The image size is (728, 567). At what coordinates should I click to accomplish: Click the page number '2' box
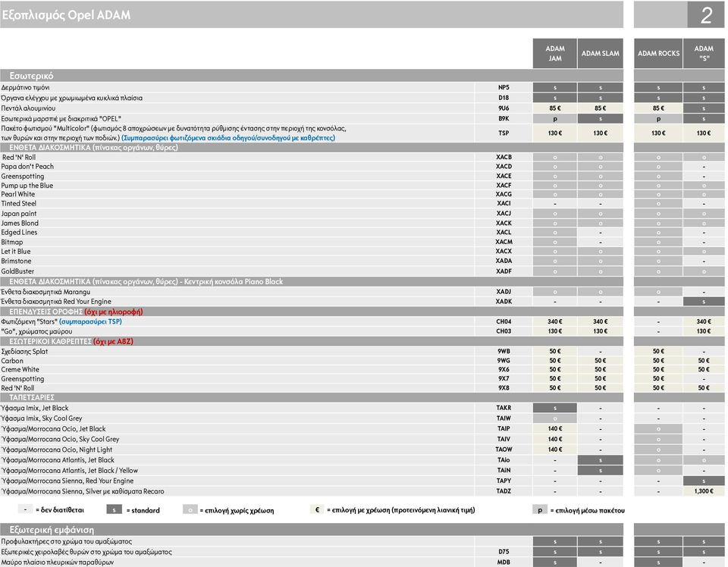click(706, 15)
